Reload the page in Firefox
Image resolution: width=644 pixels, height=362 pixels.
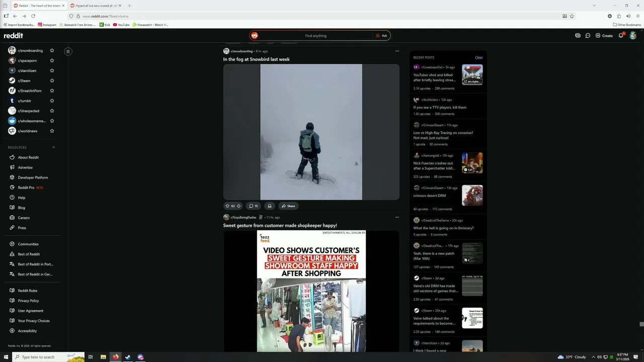point(33,16)
